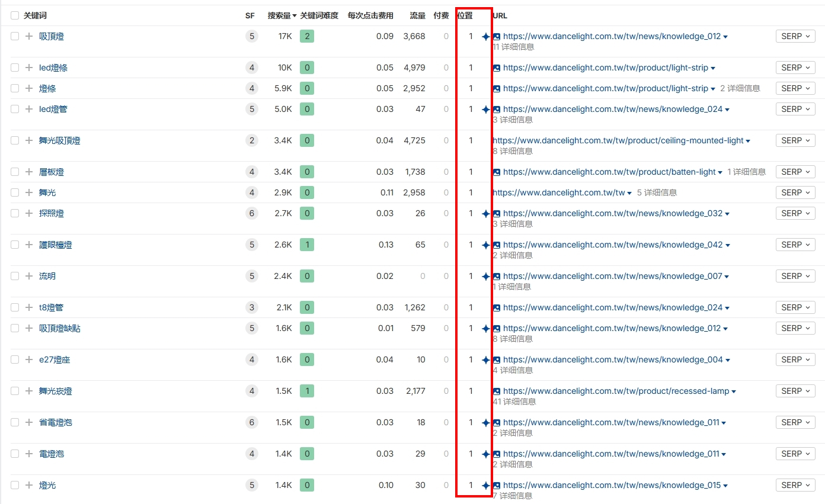Click the plus icon beside 探照燈

tap(29, 213)
